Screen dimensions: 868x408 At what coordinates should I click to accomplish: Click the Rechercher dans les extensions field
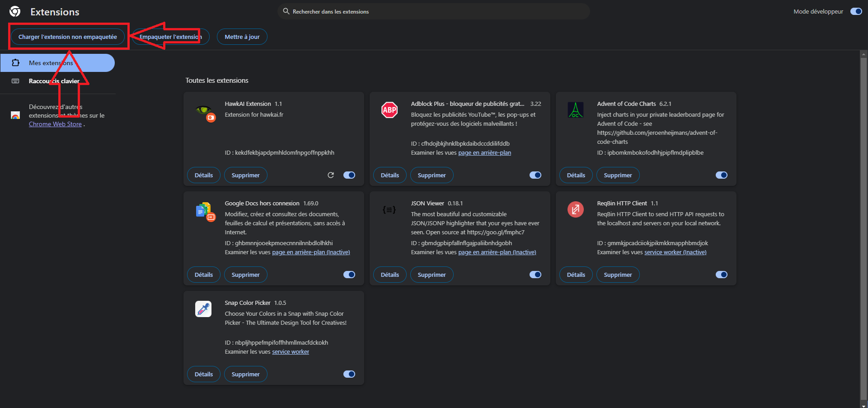[434, 11]
